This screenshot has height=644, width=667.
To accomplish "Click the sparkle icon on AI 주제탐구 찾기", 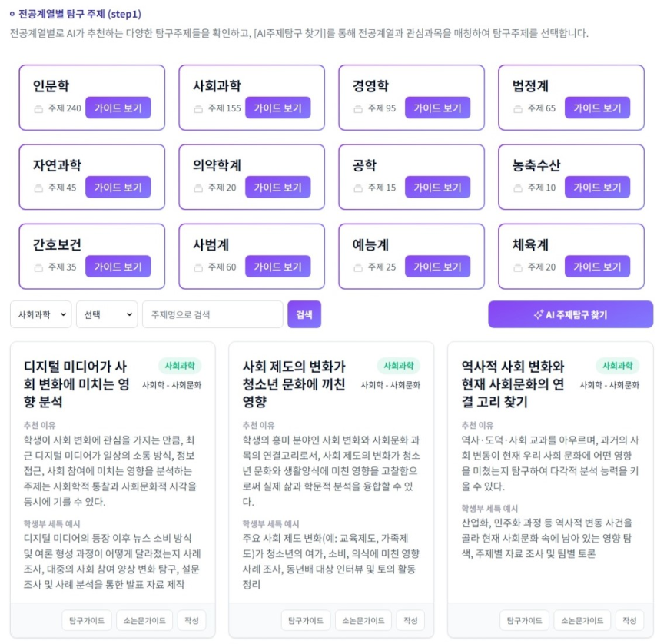I will click(539, 315).
